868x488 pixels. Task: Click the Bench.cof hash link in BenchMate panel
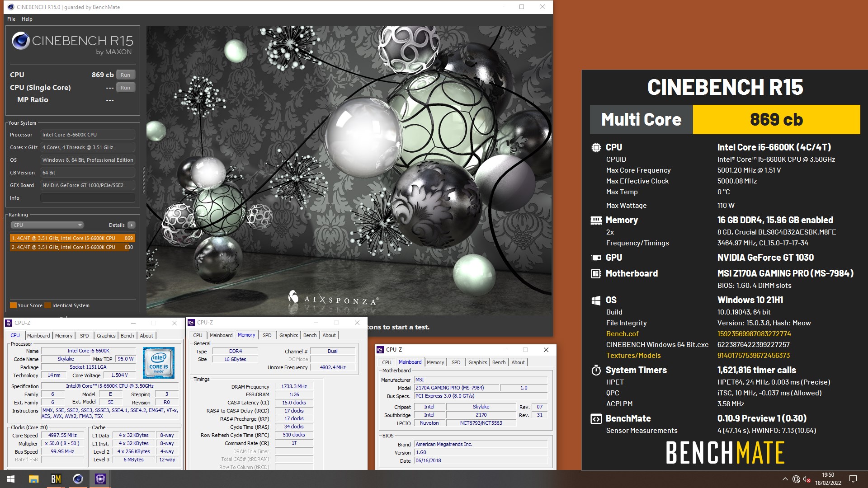[754, 334]
